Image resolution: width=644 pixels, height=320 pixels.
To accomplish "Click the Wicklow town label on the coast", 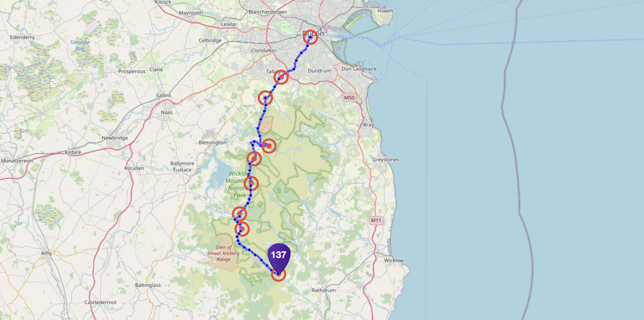I will point(394,260).
